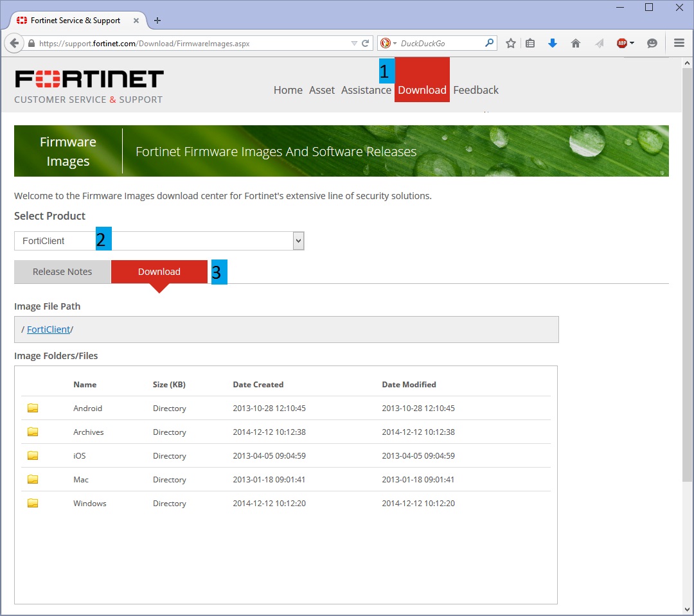The height and width of the screenshot is (616, 694).
Task: Open the Assistance menu item
Action: pos(366,90)
